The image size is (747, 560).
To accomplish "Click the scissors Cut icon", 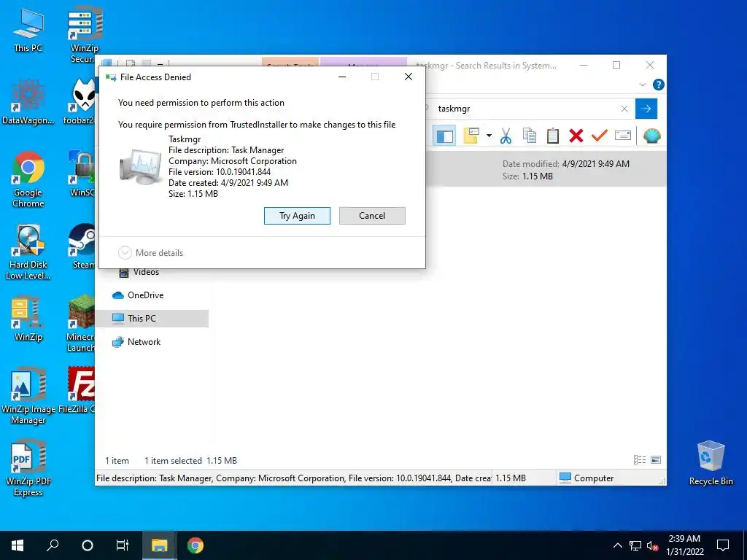I will coord(506,136).
